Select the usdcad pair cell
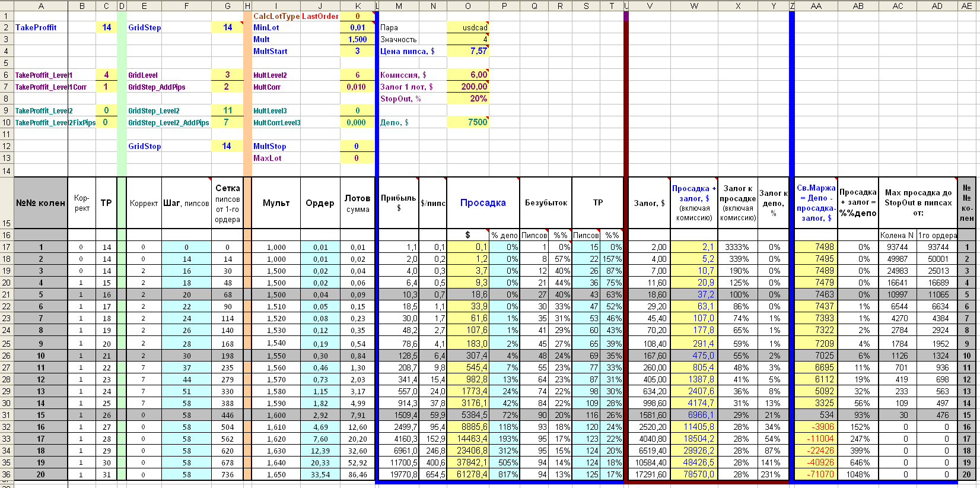 coord(467,27)
